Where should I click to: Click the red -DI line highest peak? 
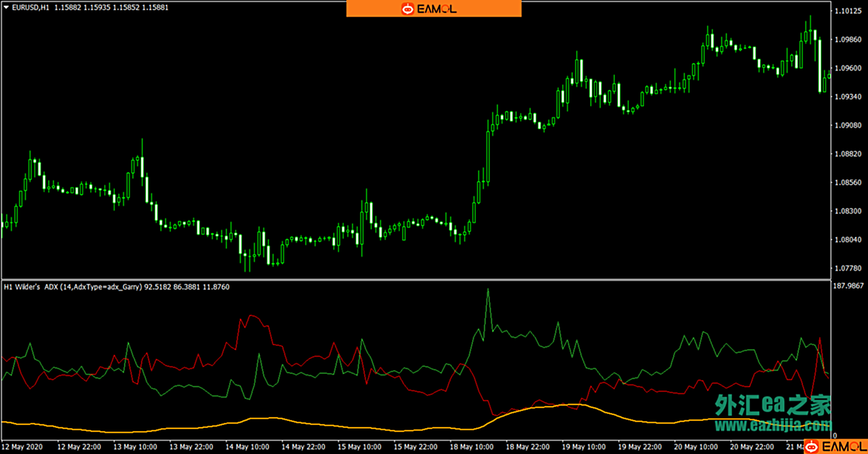(x=251, y=316)
